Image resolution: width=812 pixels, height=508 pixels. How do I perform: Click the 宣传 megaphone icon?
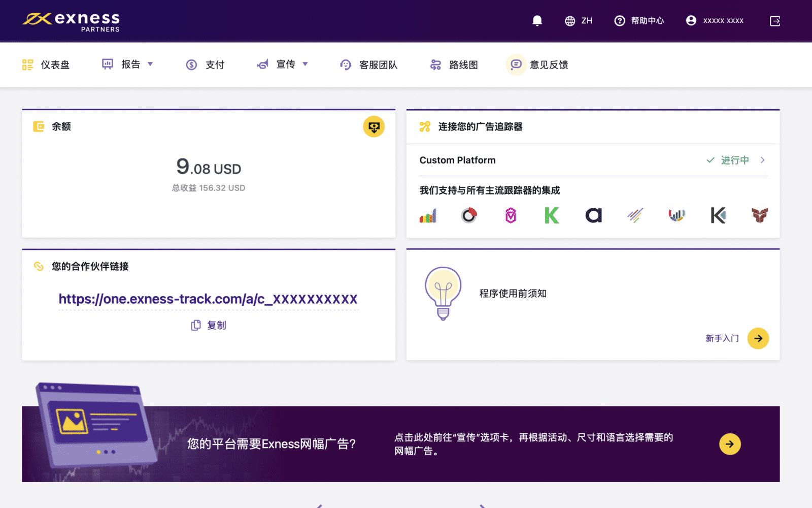tap(262, 65)
